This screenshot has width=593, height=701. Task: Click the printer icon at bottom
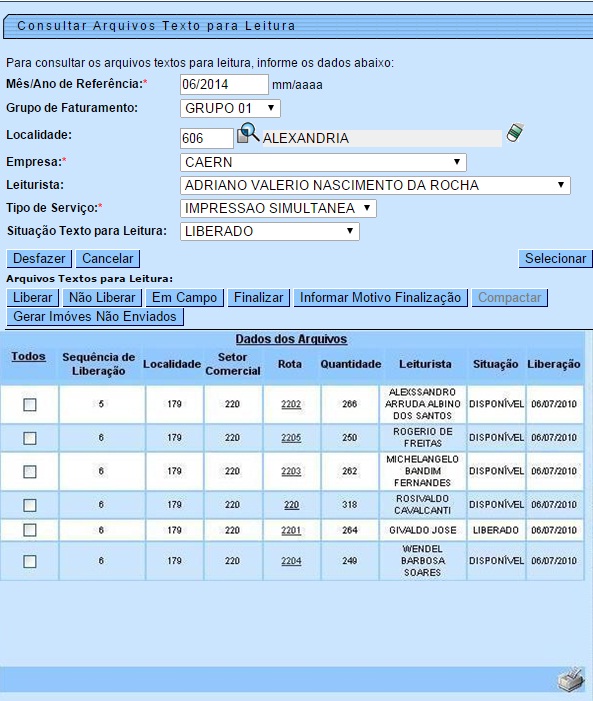coord(571,680)
